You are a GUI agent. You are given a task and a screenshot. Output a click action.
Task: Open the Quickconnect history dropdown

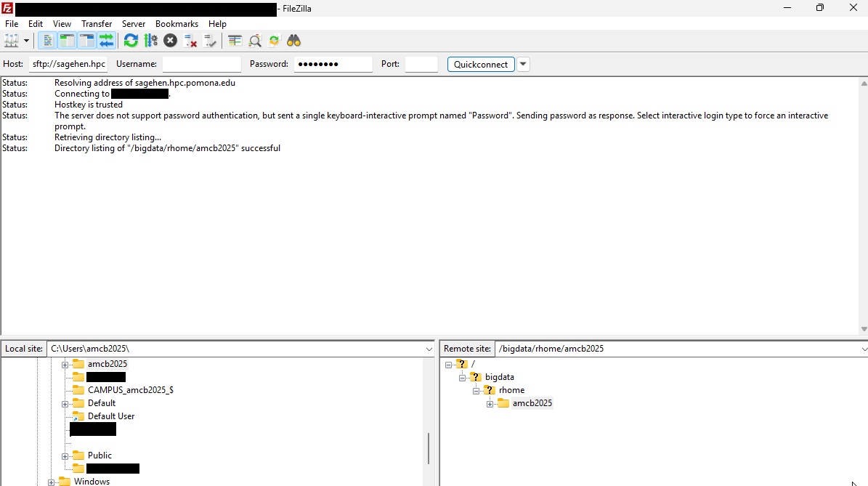point(523,64)
